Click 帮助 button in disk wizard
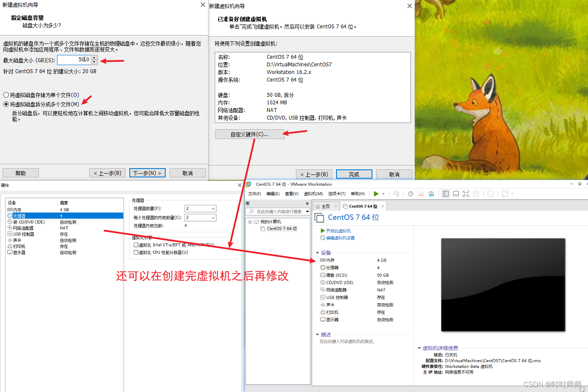 (21, 173)
